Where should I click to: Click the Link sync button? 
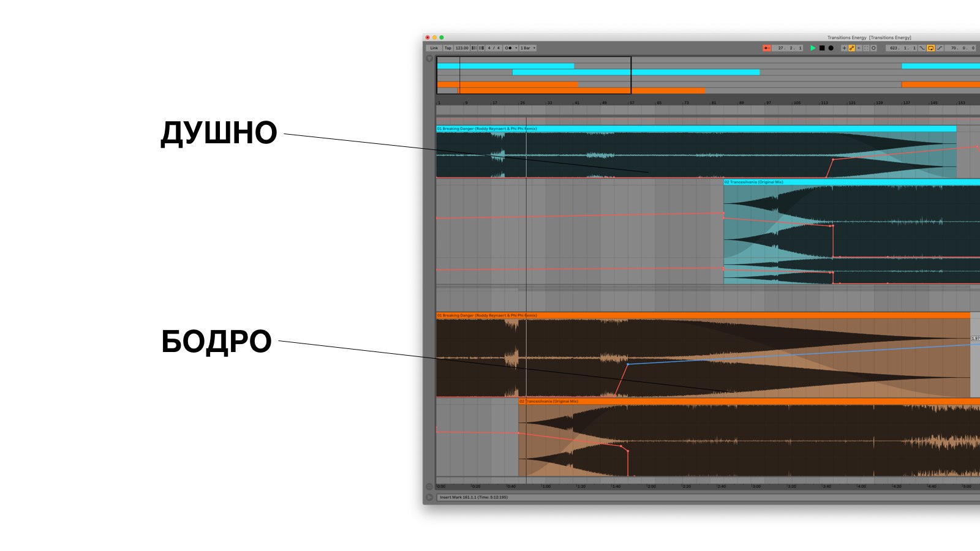[x=434, y=48]
